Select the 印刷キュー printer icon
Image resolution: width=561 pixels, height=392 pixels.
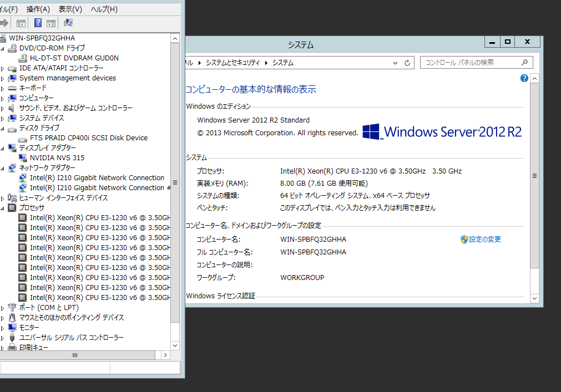(x=12, y=347)
